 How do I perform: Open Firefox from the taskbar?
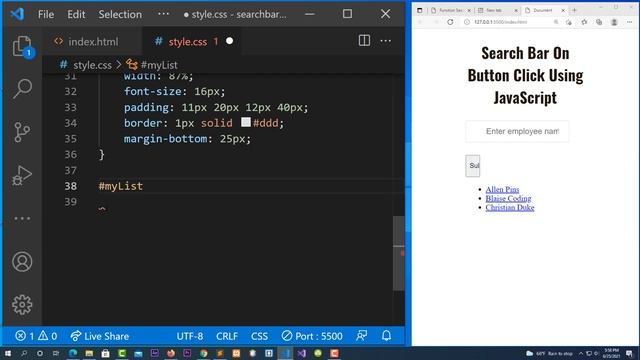click(171, 353)
